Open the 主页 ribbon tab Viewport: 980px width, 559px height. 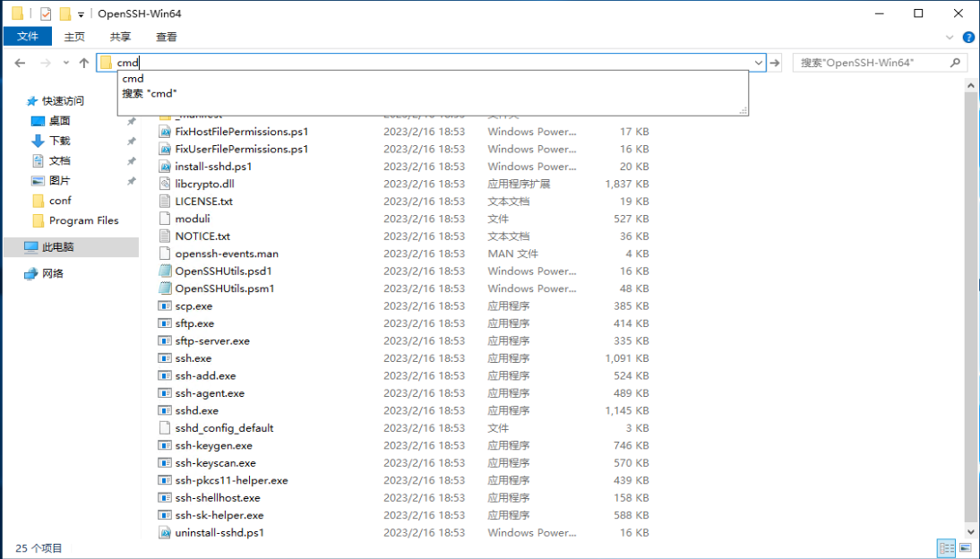[x=74, y=37]
